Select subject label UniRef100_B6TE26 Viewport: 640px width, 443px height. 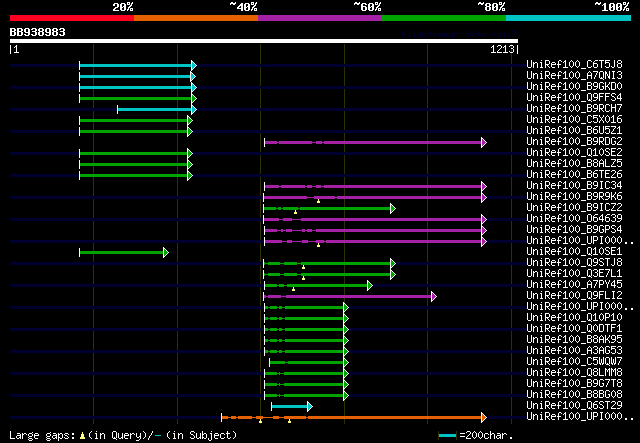574,174
